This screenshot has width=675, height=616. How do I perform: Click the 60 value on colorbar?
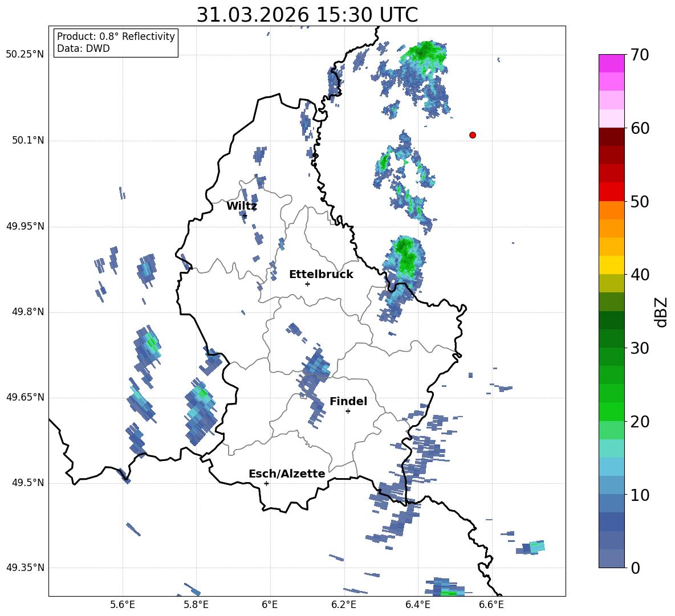pyautogui.click(x=640, y=128)
